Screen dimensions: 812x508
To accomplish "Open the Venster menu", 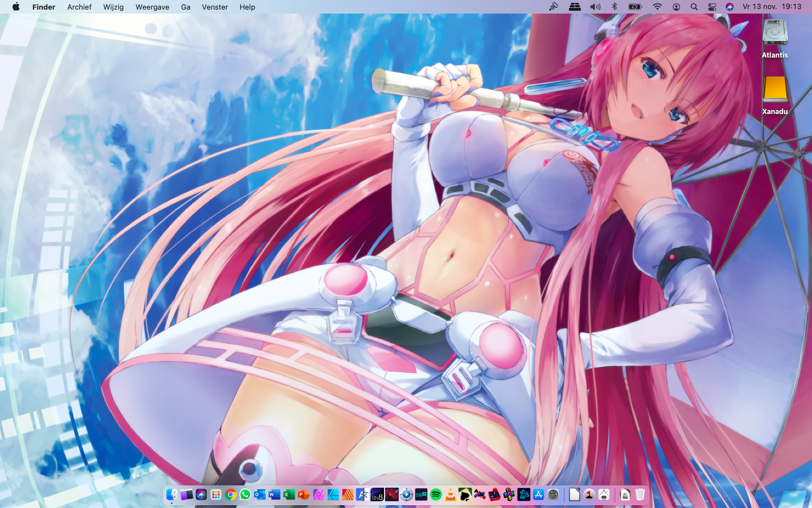I will (x=215, y=7).
